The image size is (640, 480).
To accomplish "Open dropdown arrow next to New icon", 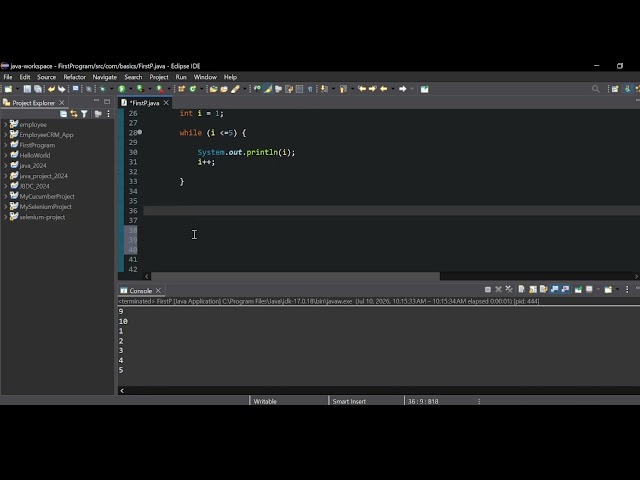I will pos(17,89).
